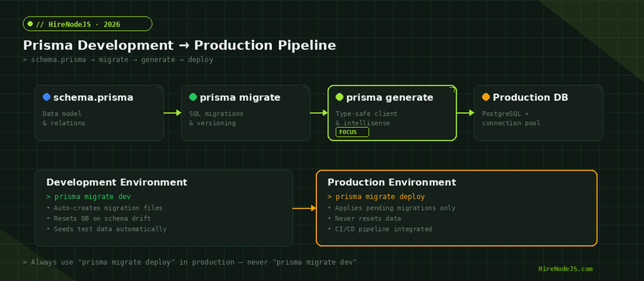Click 'CI/CD pipeline integrated' bullet
Viewport: 644px width, 281px height.
click(380, 229)
